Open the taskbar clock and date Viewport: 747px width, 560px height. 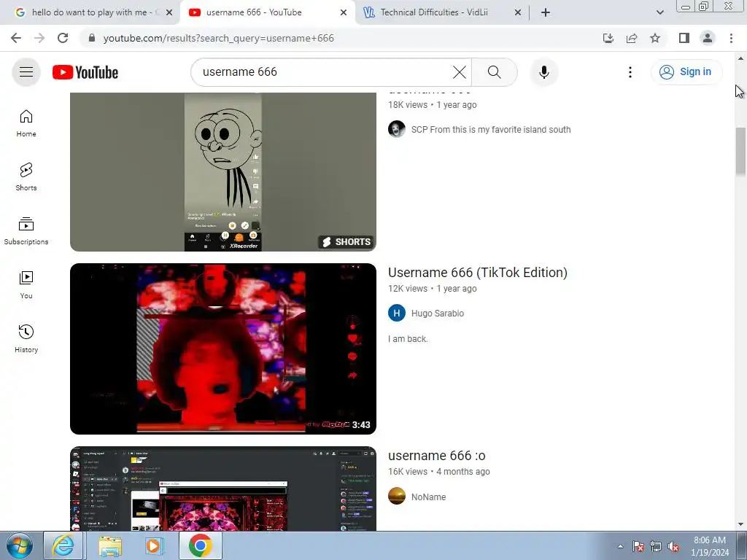[x=710, y=546]
